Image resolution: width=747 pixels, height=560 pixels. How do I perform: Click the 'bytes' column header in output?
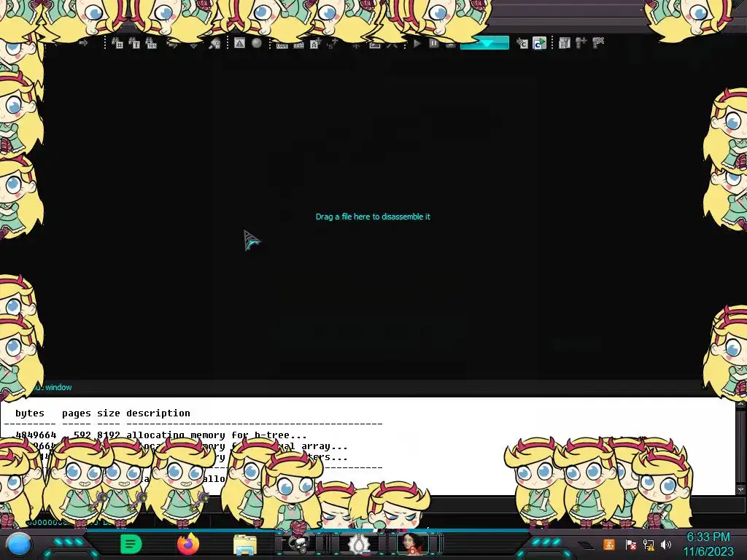[29, 413]
